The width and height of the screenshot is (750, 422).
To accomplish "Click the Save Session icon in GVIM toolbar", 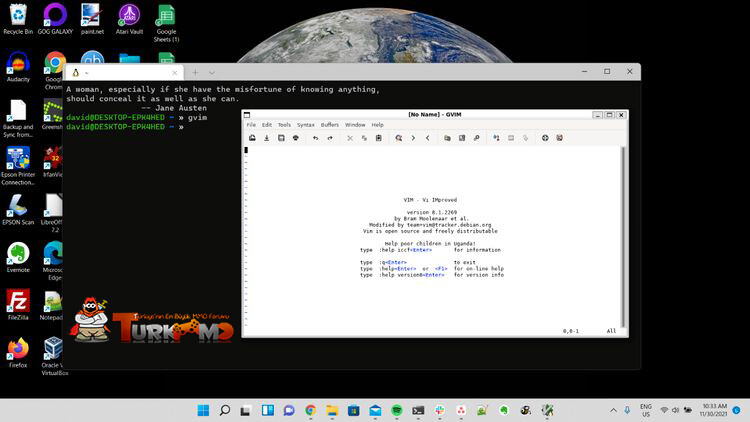I will pyautogui.click(x=462, y=138).
